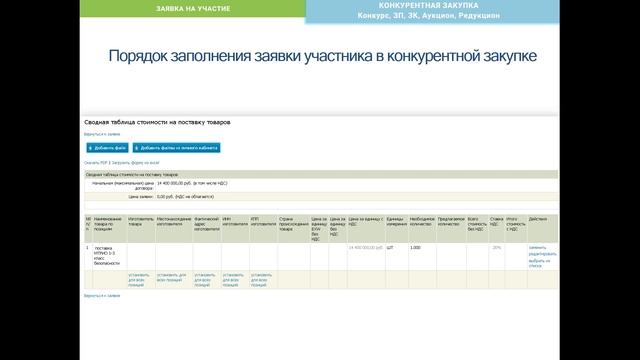Viewport: 640px width, 360px height.
Task: Click the Начальная (максимальная) цена договора label
Action: [123, 186]
